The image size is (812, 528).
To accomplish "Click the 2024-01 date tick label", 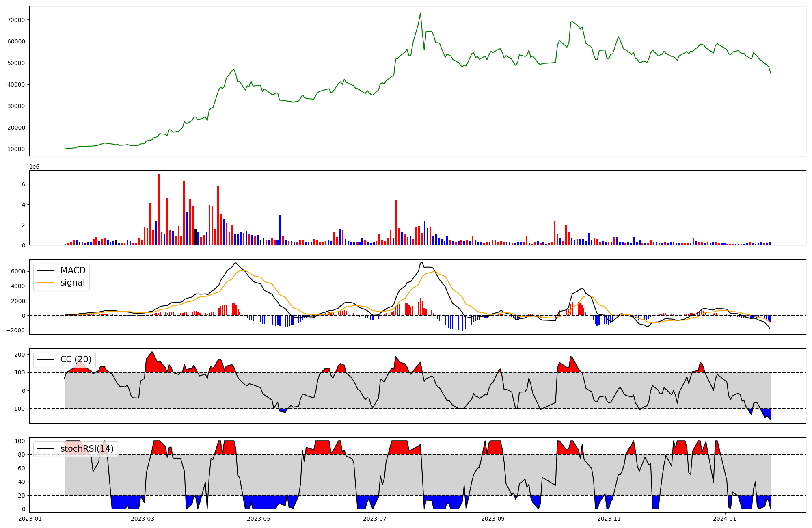I will coord(725,519).
